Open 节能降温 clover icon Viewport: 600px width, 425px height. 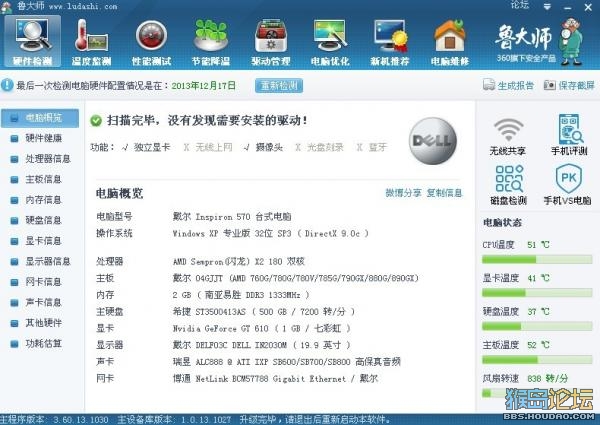point(211,41)
